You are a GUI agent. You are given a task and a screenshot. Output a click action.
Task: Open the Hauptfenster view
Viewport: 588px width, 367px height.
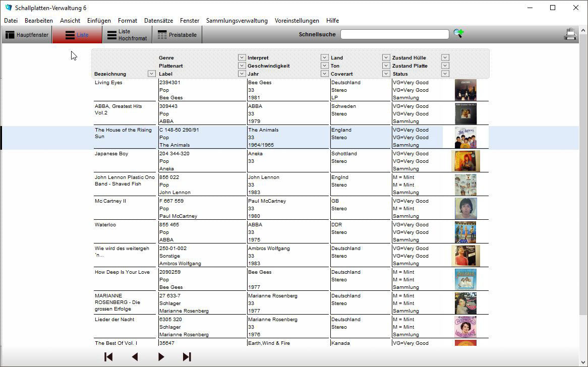pos(27,35)
